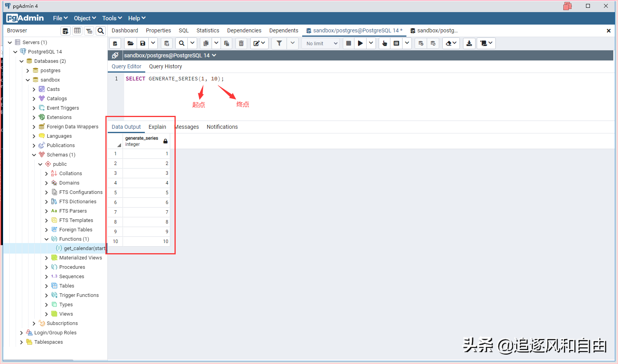Click the Browser panel horizontal scrollbar

click(x=38, y=360)
